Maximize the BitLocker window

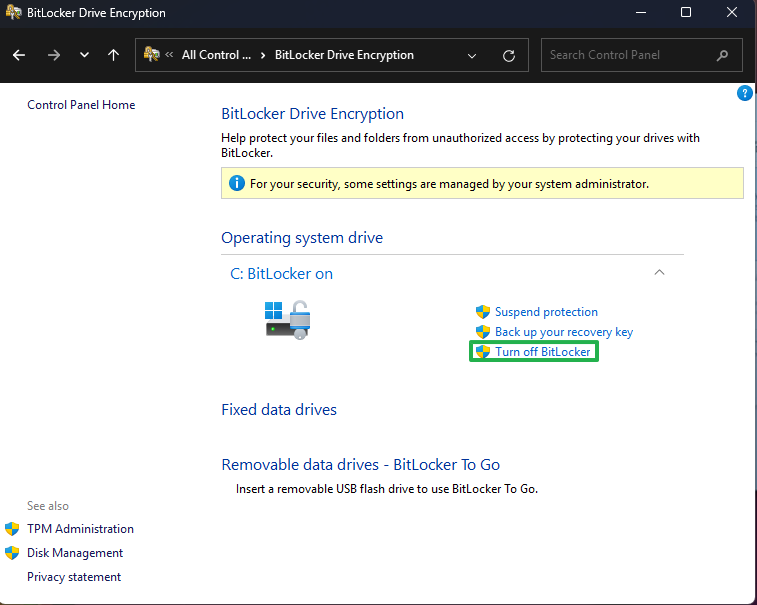click(x=686, y=13)
